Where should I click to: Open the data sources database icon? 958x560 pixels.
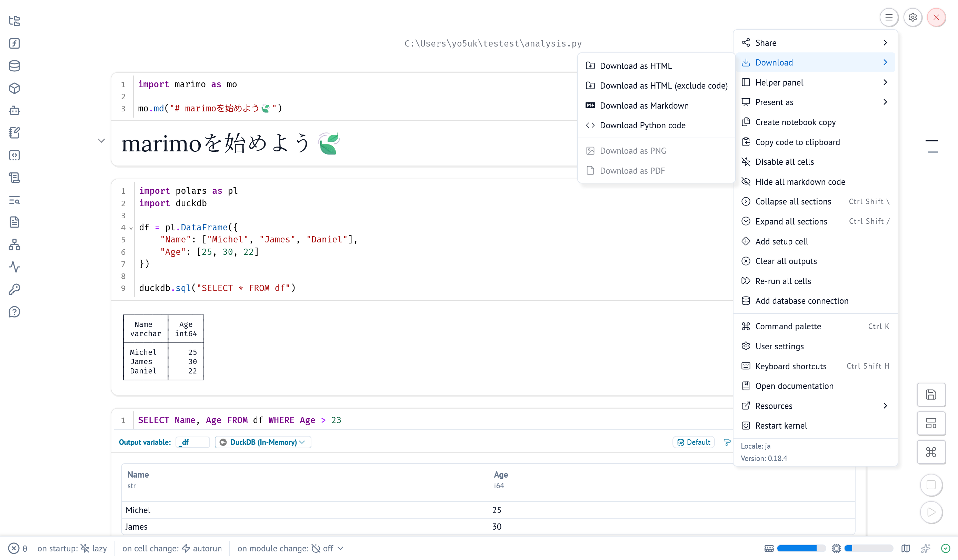(14, 66)
